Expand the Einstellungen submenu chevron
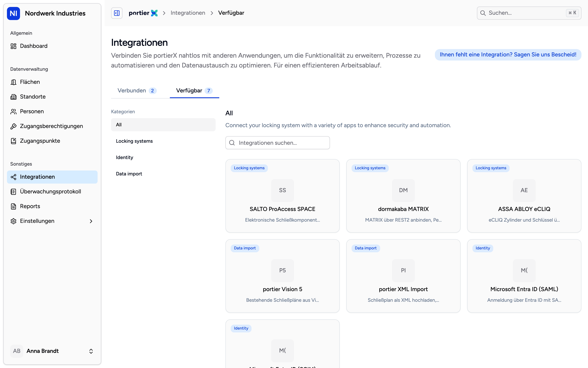The image size is (588, 368). (x=91, y=221)
